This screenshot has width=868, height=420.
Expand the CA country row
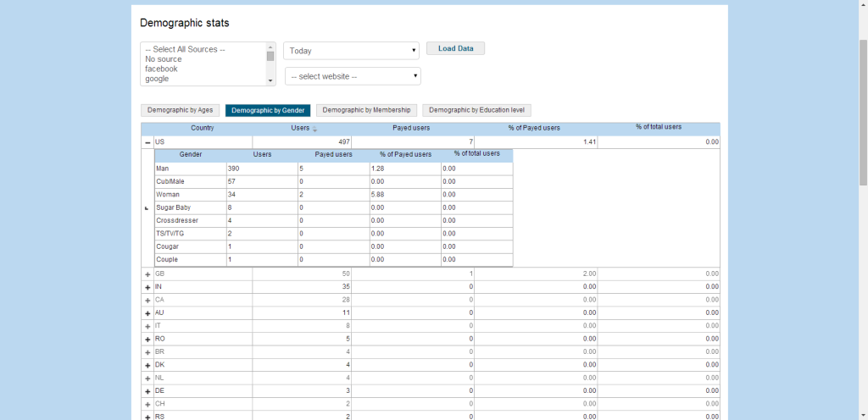pos(147,301)
